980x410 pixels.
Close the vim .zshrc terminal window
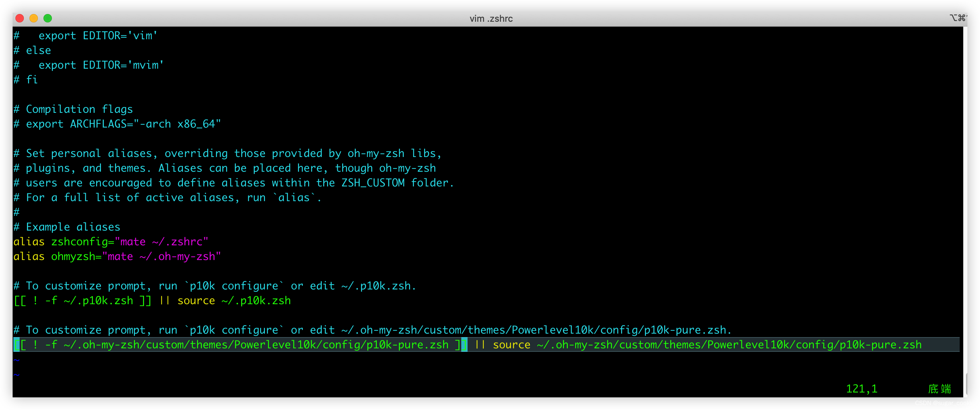tap(20, 18)
